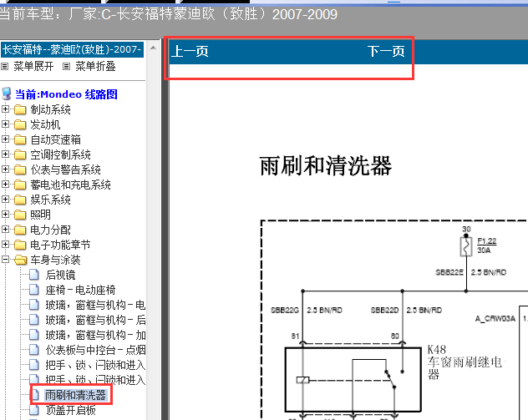This screenshot has width=528, height=420.
Task: Click the 制动系统 folder icon
Action: 20,109
